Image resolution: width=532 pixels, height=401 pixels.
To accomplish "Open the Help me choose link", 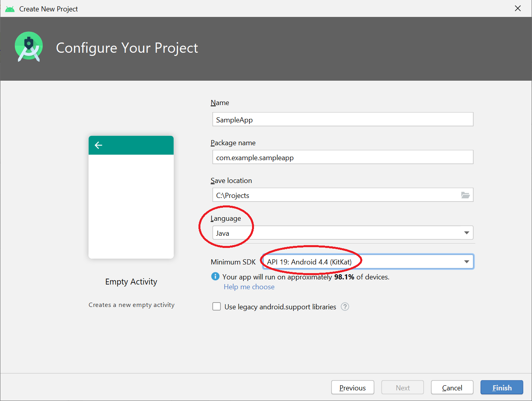I will coord(249,287).
